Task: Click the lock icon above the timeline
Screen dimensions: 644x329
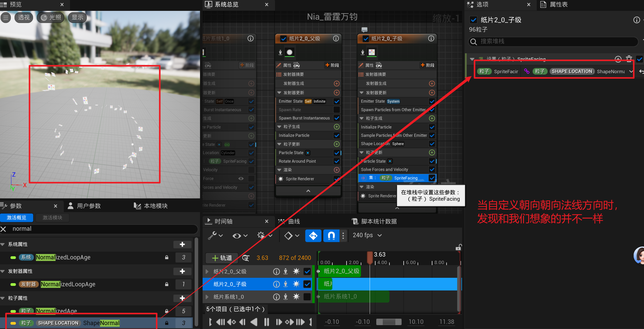Action: tap(458, 248)
